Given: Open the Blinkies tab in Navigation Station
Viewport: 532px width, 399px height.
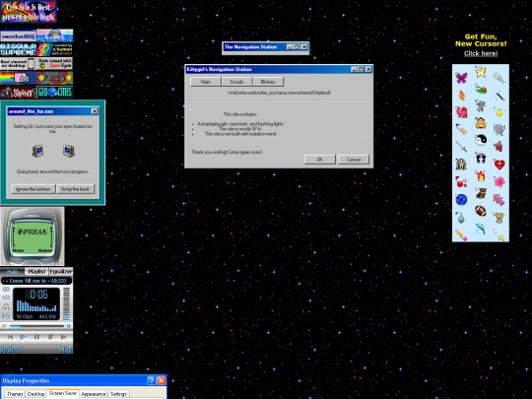Looking at the screenshot, I should click(x=268, y=82).
